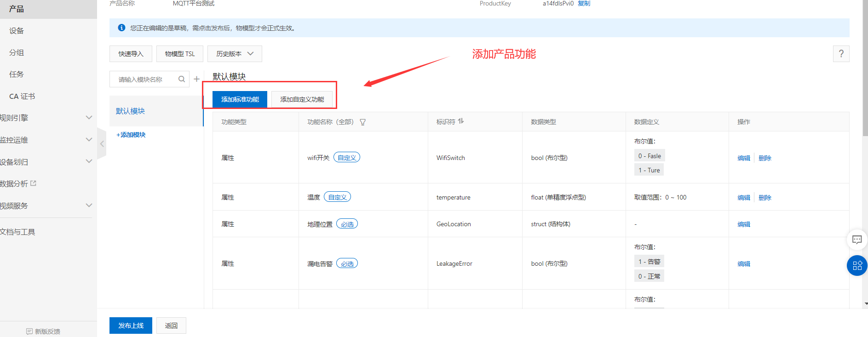Viewport: 868px width, 337px height.
Task: Click 快速导入 button
Action: click(131, 54)
